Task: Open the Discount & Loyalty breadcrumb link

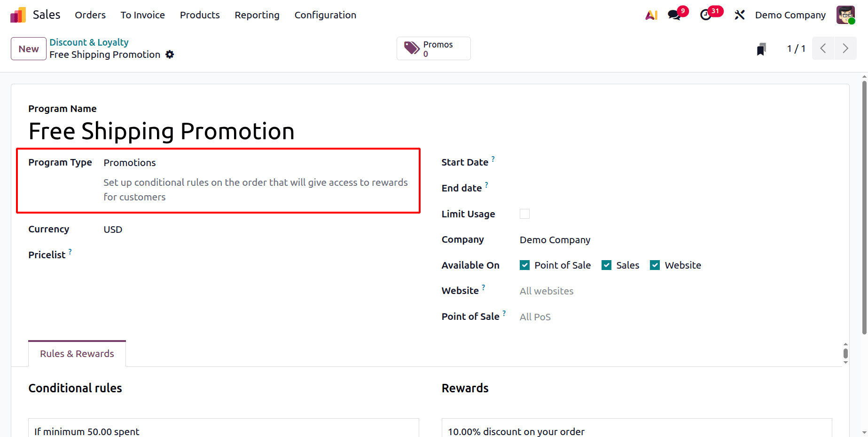Action: 89,42
